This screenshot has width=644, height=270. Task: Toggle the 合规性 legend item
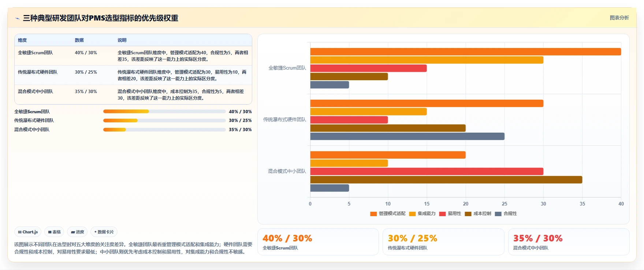tap(506, 214)
